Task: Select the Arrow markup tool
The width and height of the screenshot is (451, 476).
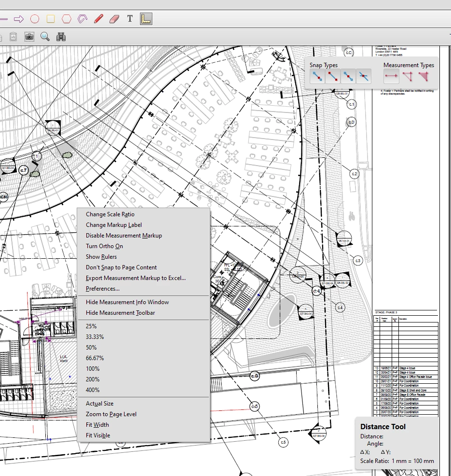Action: [x=19, y=19]
